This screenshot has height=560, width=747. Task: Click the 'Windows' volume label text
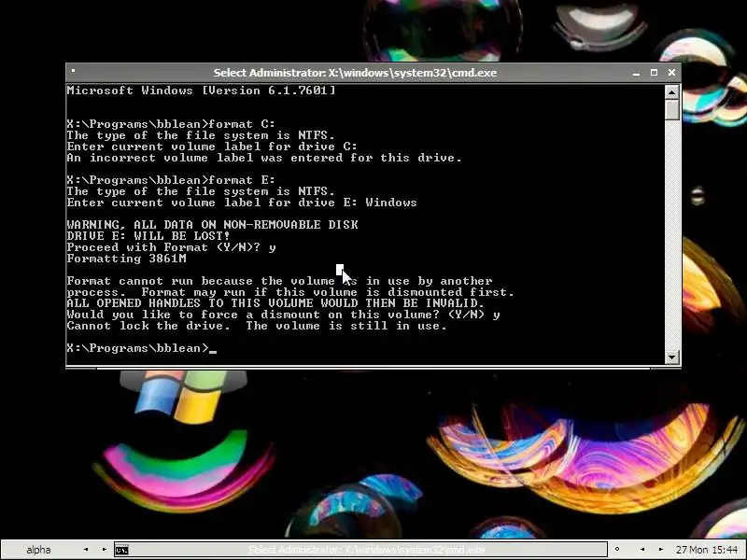click(391, 203)
